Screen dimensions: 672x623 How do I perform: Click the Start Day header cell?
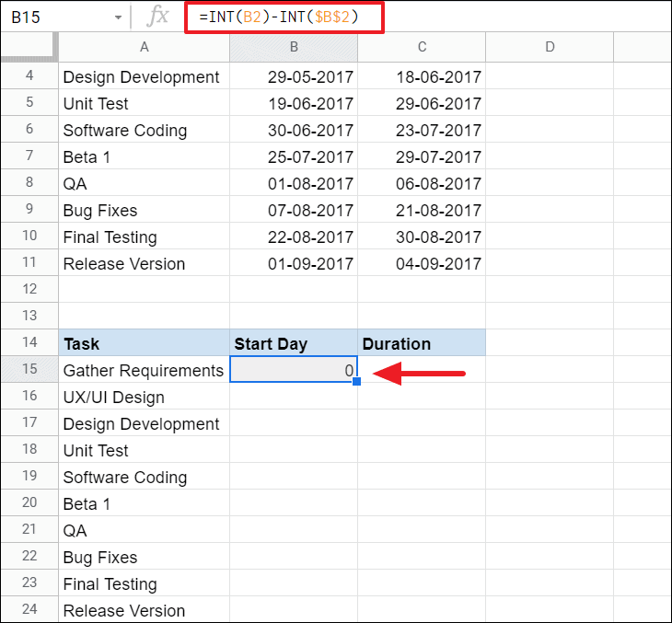294,342
